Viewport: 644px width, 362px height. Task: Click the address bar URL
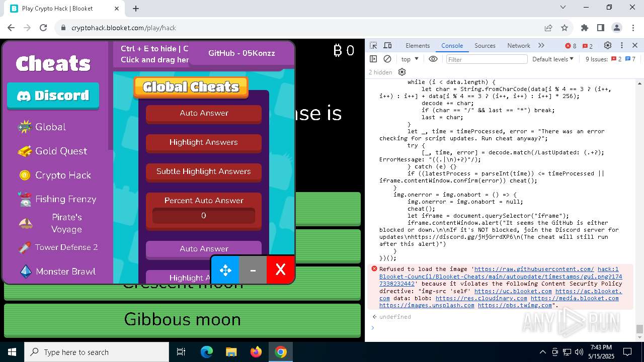123,28
